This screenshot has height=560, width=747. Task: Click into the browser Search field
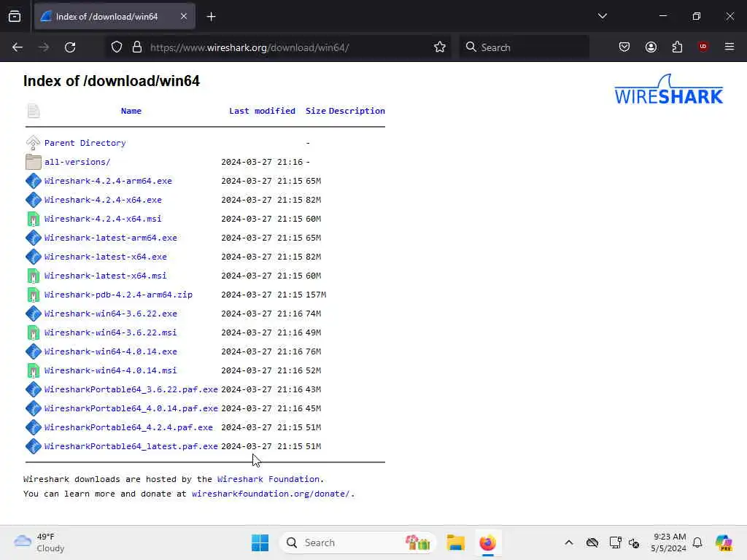click(x=524, y=47)
